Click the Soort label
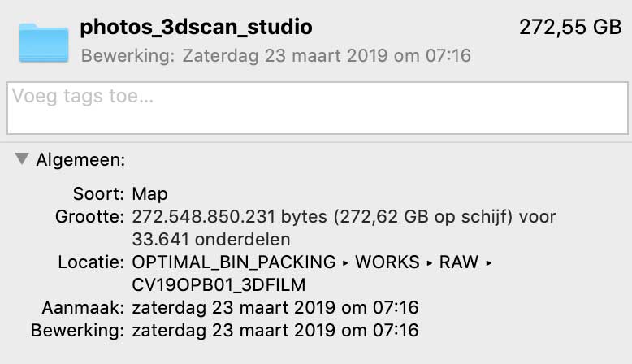This screenshot has width=632, height=364. tap(97, 194)
